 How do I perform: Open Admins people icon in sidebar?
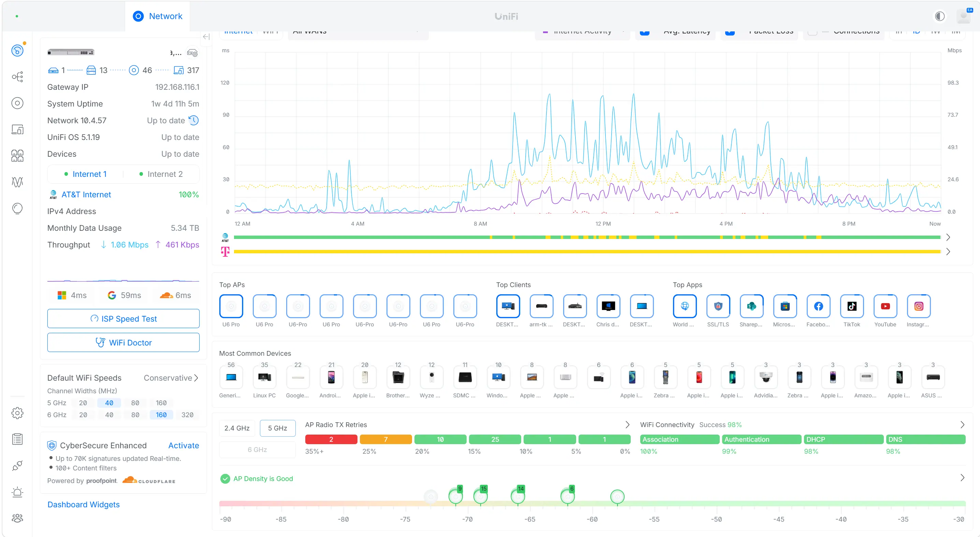(x=17, y=518)
